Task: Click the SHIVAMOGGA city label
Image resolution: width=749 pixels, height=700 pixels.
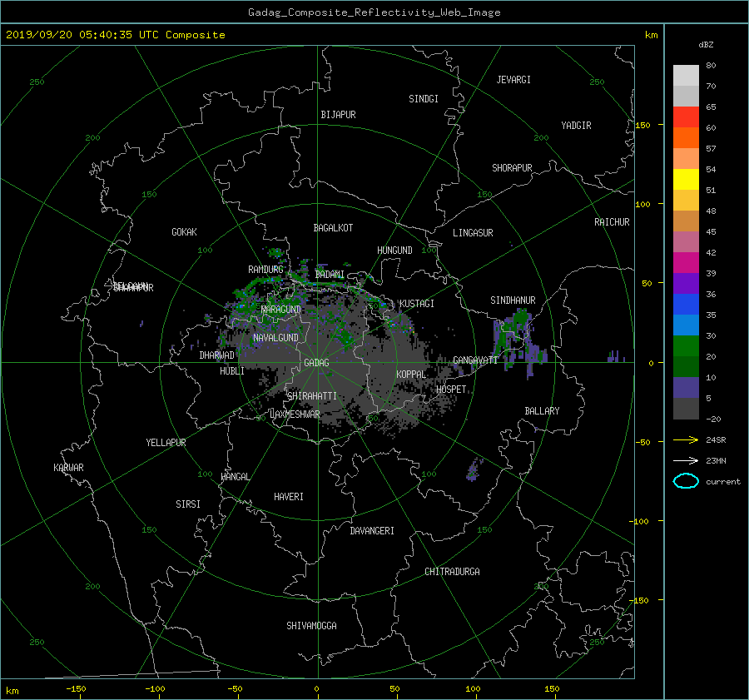Action: pyautogui.click(x=311, y=626)
